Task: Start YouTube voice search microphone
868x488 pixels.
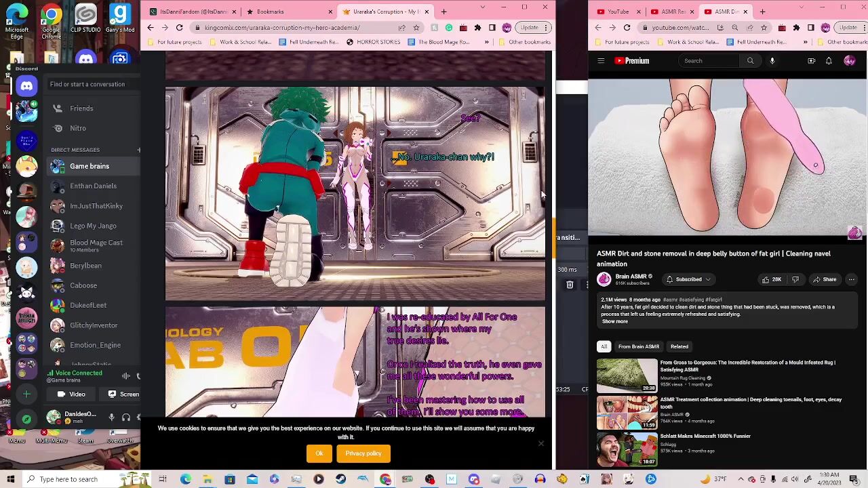Action: (772, 61)
